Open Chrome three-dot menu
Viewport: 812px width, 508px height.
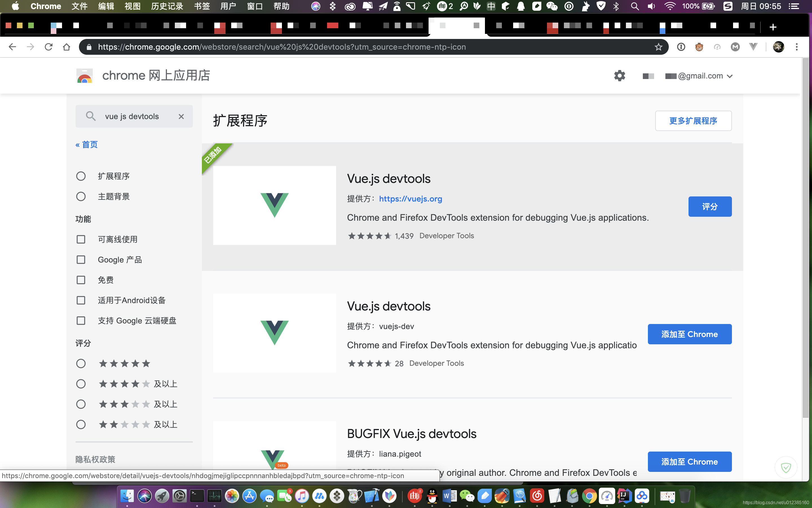click(x=796, y=47)
